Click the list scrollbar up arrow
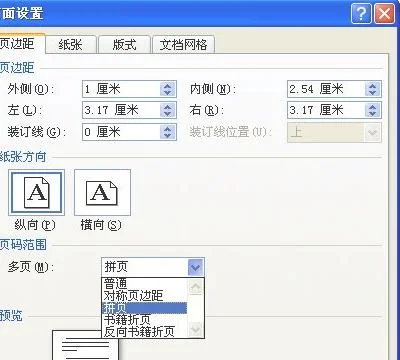The height and width of the screenshot is (360, 400). coord(196,286)
